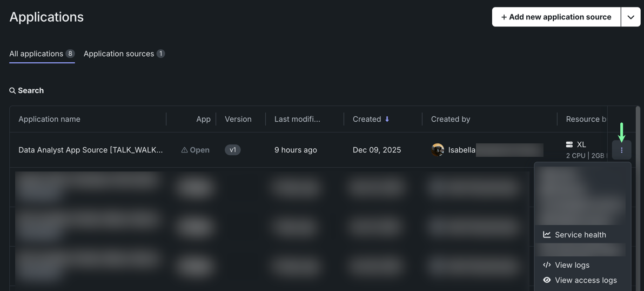Click the warning icon beside Open
Screen dimensions: 644x291
point(184,150)
